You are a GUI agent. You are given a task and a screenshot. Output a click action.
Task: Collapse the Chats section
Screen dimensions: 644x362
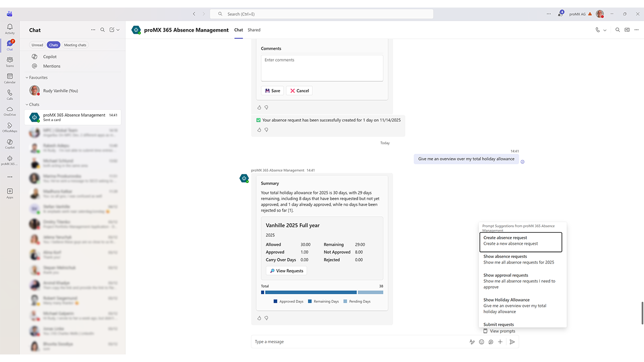point(32,105)
